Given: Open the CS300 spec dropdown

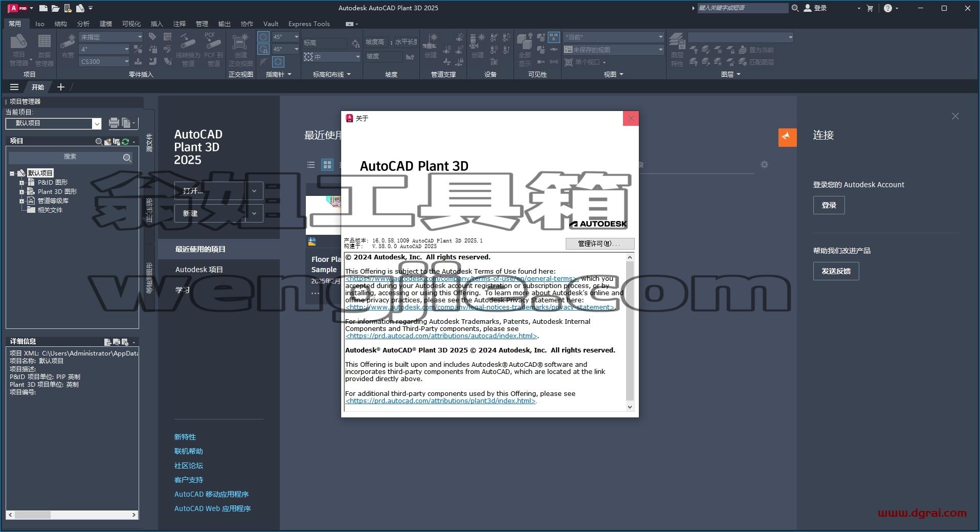Looking at the screenshot, I should tap(105, 61).
